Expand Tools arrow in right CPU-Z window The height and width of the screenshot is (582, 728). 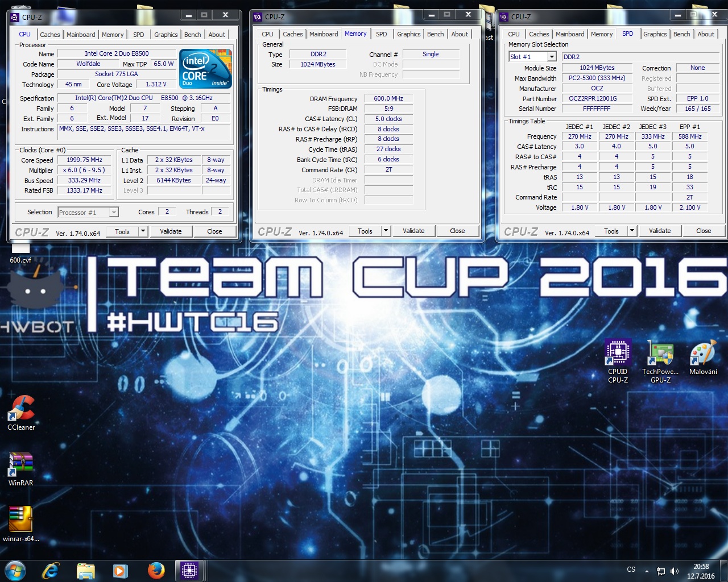[632, 231]
